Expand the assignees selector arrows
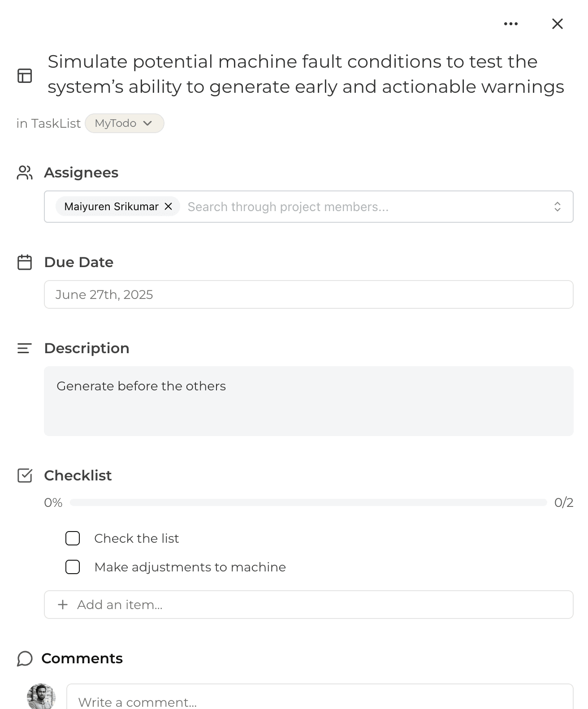The width and height of the screenshot is (588, 709). (x=557, y=207)
